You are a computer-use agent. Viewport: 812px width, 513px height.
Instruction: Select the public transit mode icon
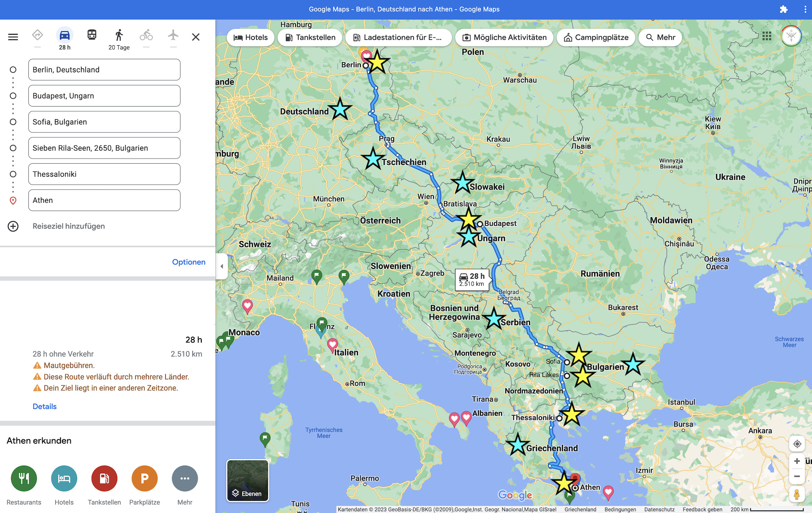(92, 35)
